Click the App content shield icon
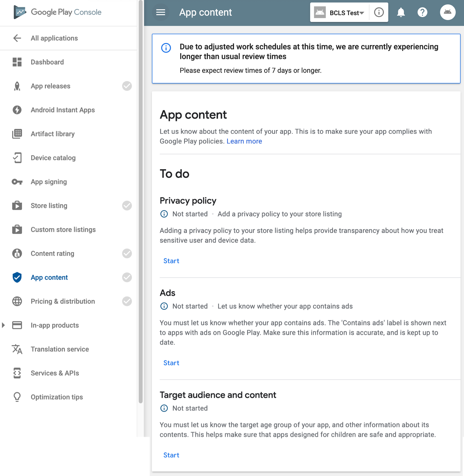The image size is (464, 476). [17, 277]
